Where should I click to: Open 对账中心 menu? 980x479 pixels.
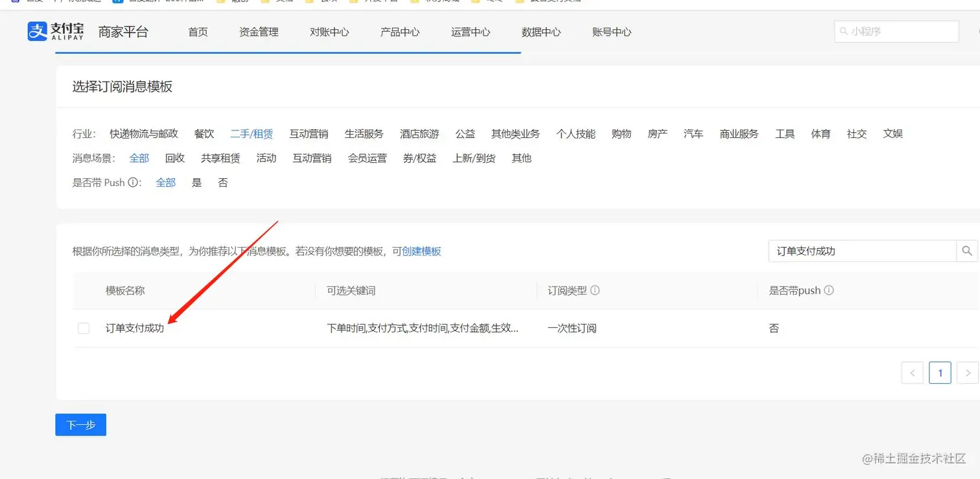(x=329, y=32)
